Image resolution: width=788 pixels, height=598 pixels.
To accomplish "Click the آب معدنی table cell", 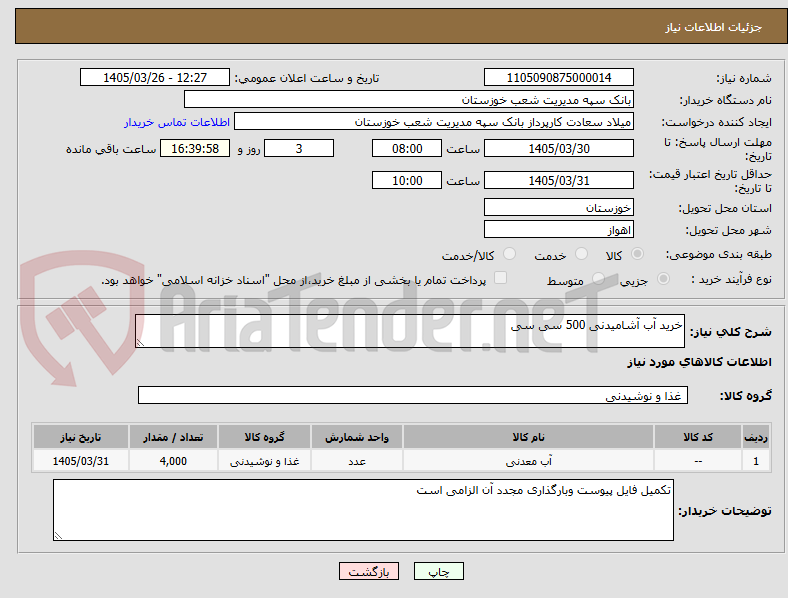I will tap(528, 461).
